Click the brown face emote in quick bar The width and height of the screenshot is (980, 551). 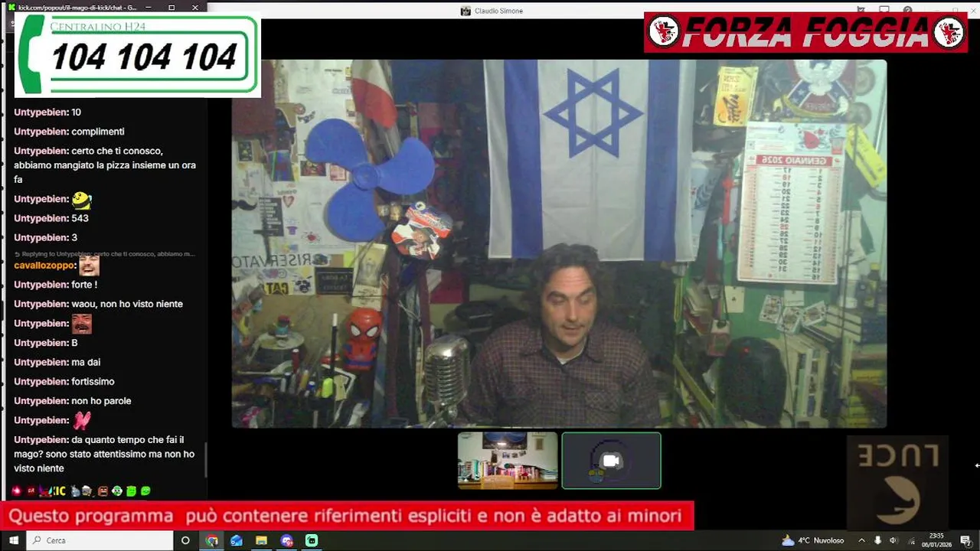coord(103,491)
